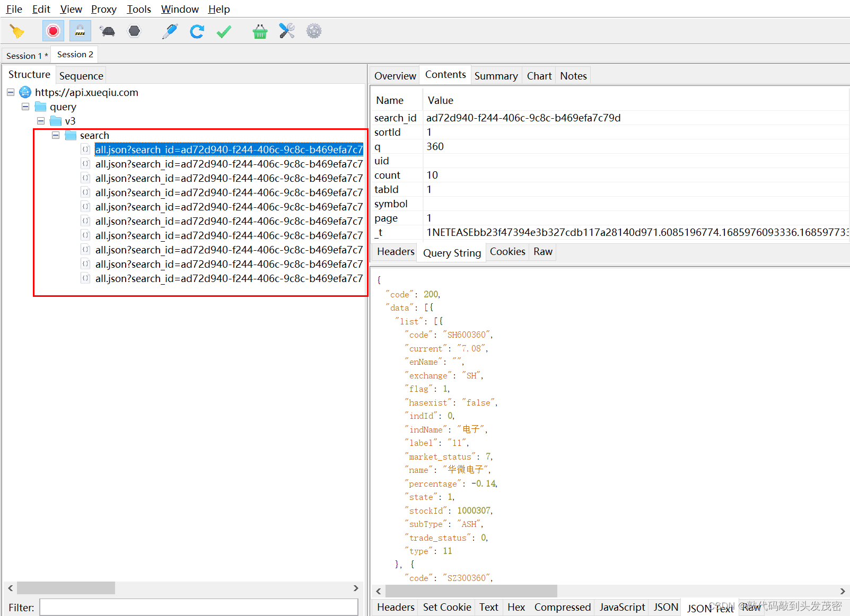Image resolution: width=850 pixels, height=616 pixels.
Task: Click response pane horizontal scrollbar thumb
Action: pos(471,591)
